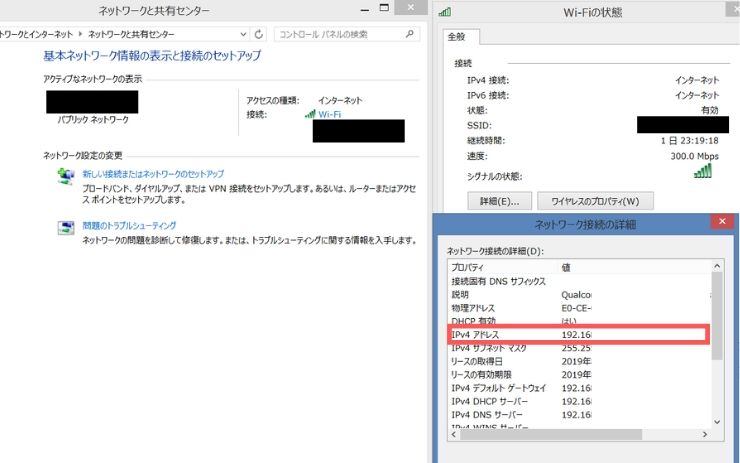Select the 説明 row in details list

click(x=580, y=295)
